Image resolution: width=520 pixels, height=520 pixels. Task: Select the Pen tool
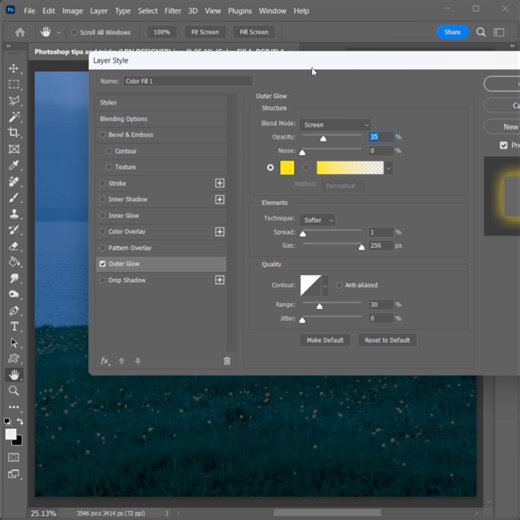coord(14,311)
